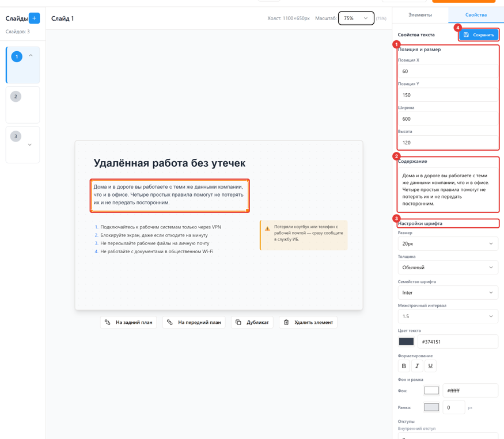Image resolution: width=504 pixels, height=439 pixels.
Task: Add a new slide with the plus button
Action: pos(34,18)
